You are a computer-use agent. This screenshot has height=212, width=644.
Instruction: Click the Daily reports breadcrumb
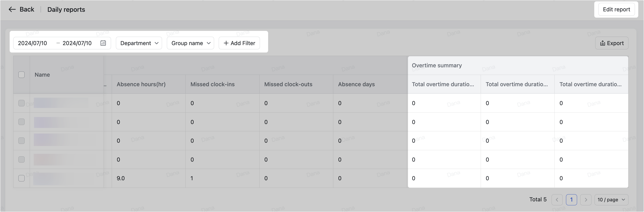[x=66, y=9]
